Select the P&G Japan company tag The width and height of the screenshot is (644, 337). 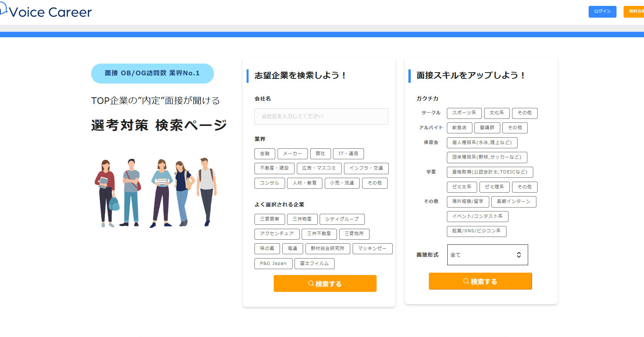point(273,264)
